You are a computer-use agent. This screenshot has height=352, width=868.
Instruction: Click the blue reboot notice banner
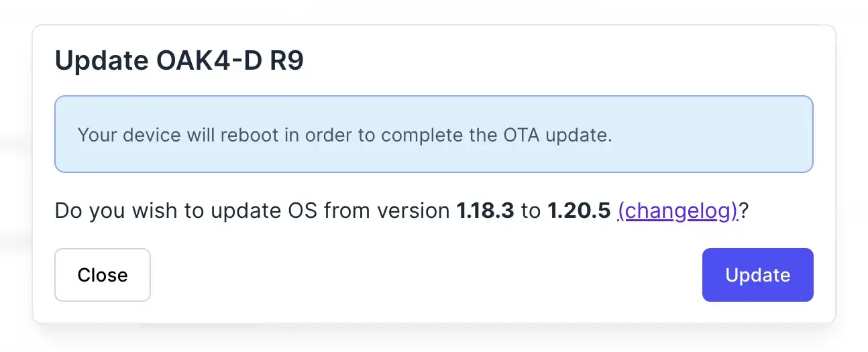(x=433, y=134)
